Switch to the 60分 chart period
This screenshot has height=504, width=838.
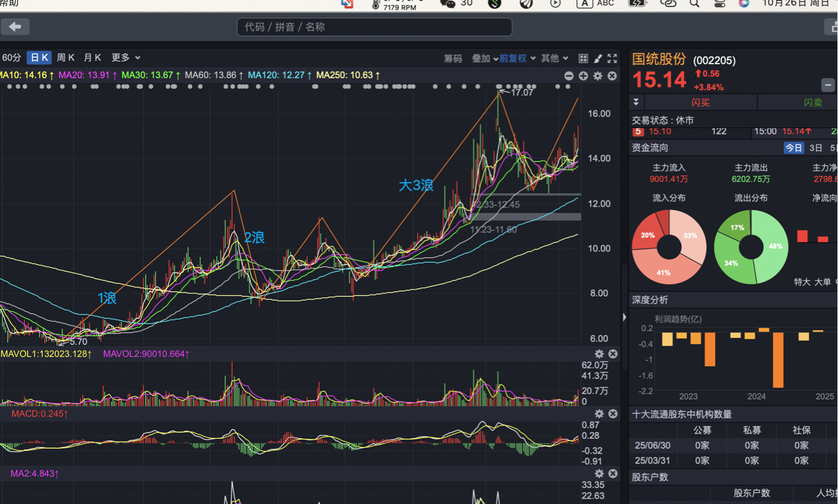click(x=11, y=58)
